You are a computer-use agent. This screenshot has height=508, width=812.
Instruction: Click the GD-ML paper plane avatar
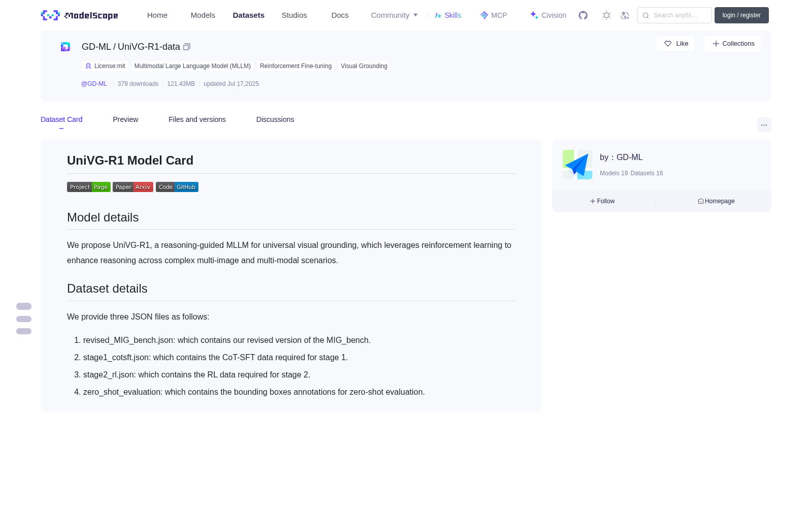click(x=578, y=165)
